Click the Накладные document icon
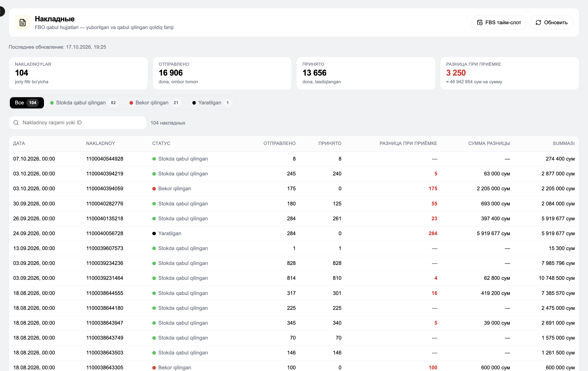Screen dimensions: 588x371 coord(23,23)
